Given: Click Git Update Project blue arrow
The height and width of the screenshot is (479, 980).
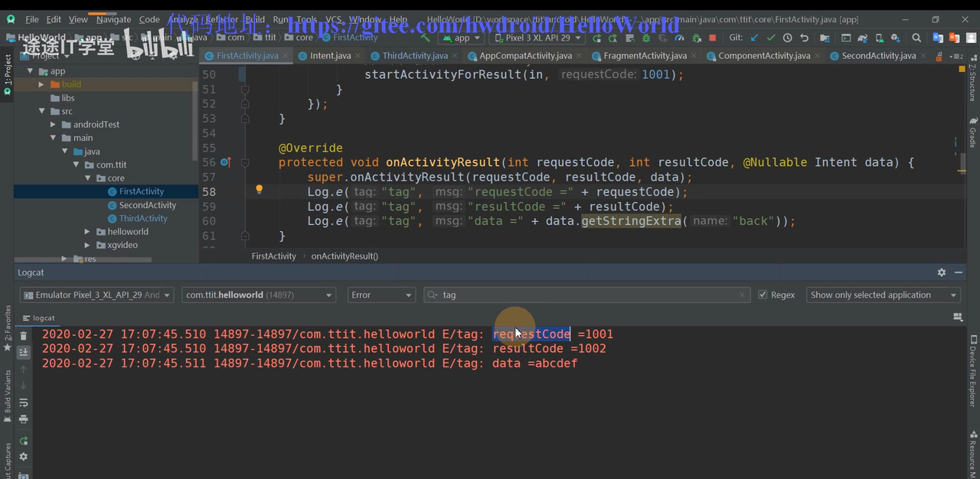Looking at the screenshot, I should click(754, 37).
